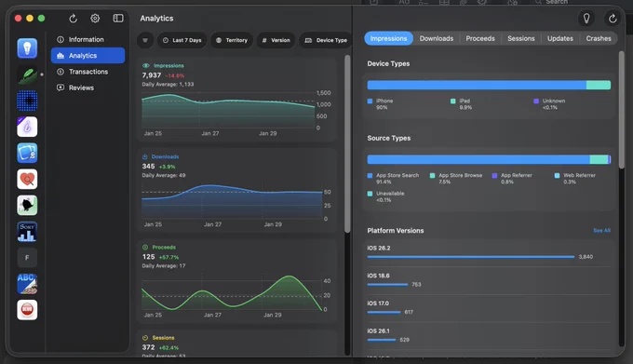Click the clock icon beside Sessions label
The image size is (633, 364).
[145, 338]
